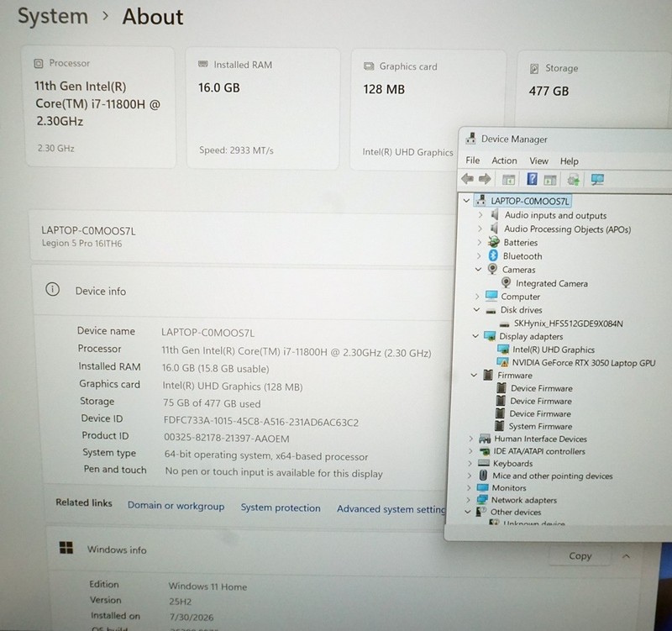Collapse the Disk drives chevron
The image size is (672, 631).
click(476, 309)
